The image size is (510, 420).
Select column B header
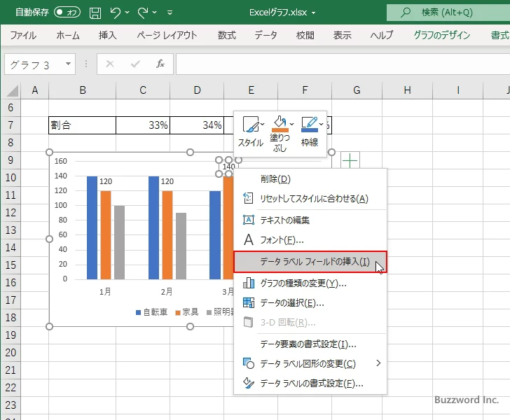click(82, 90)
